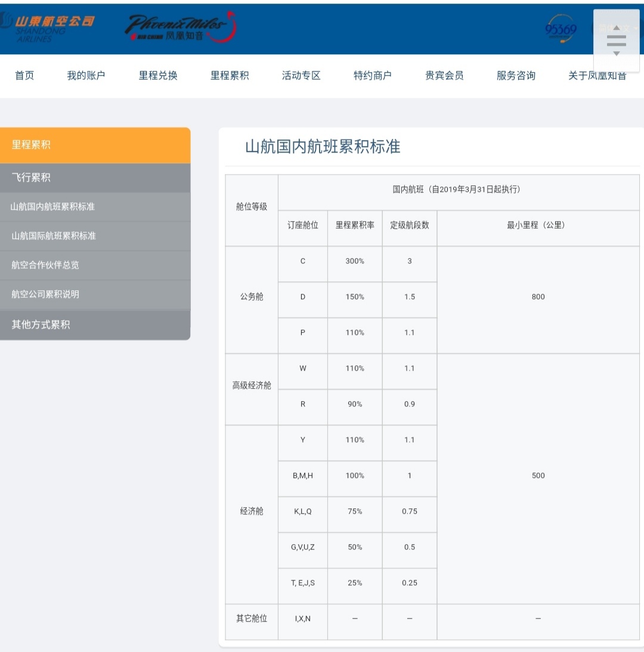The width and height of the screenshot is (644, 652).
Task: Click the 国内航班 effective date header
Action: click(x=459, y=193)
